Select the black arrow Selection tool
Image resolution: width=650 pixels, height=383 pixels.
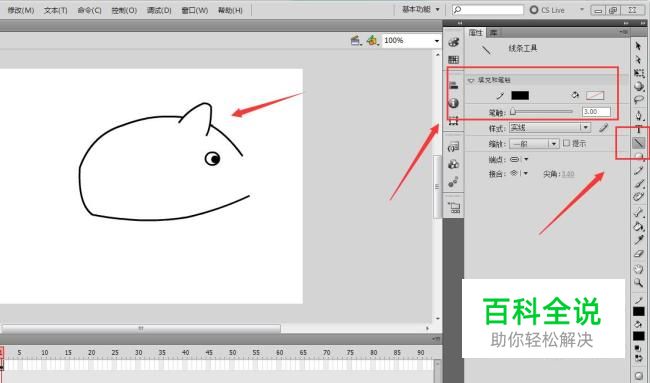click(x=638, y=46)
